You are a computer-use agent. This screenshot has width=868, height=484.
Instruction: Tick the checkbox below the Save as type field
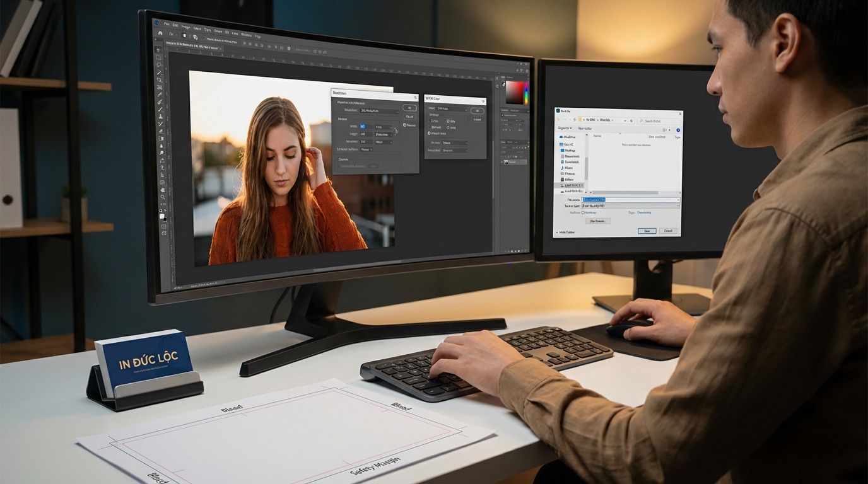coord(583,213)
